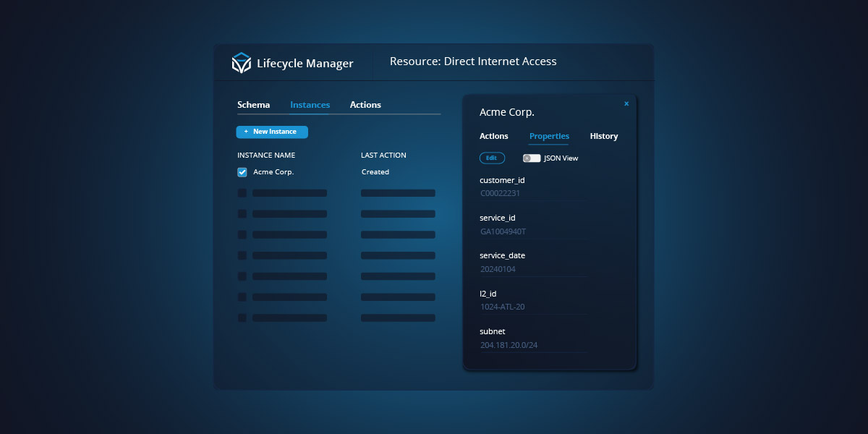Select the Actions tab in Acme Corp panel
The width and height of the screenshot is (868, 434).
click(x=493, y=136)
